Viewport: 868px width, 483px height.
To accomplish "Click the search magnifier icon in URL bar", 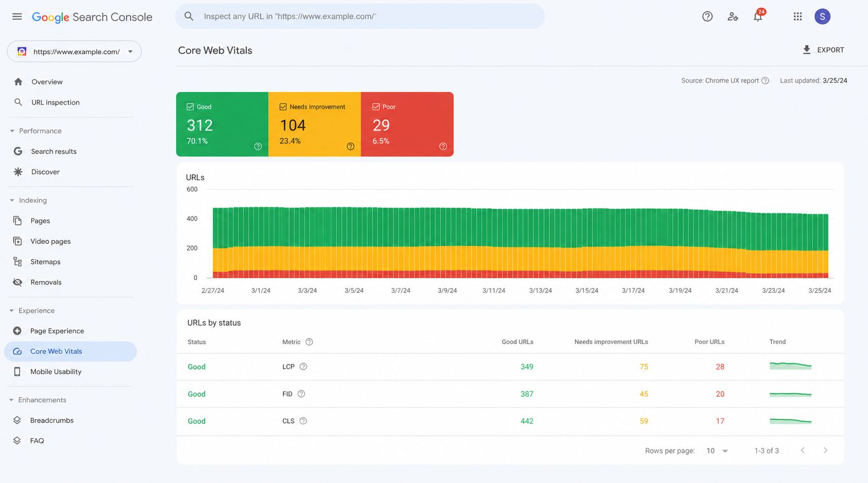I will [x=189, y=17].
